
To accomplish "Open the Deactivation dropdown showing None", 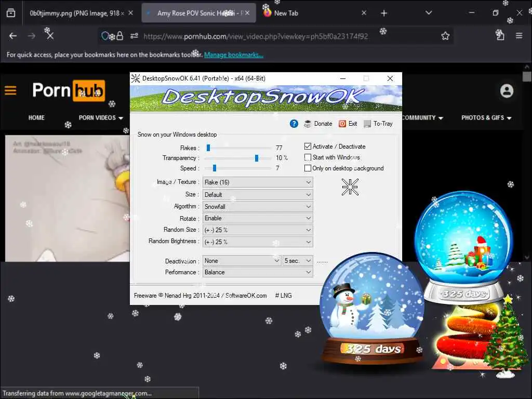I will click(x=242, y=261).
